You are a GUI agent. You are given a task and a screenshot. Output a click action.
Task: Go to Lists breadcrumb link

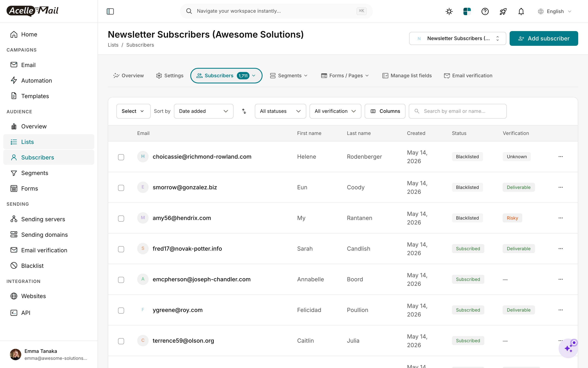click(x=113, y=45)
